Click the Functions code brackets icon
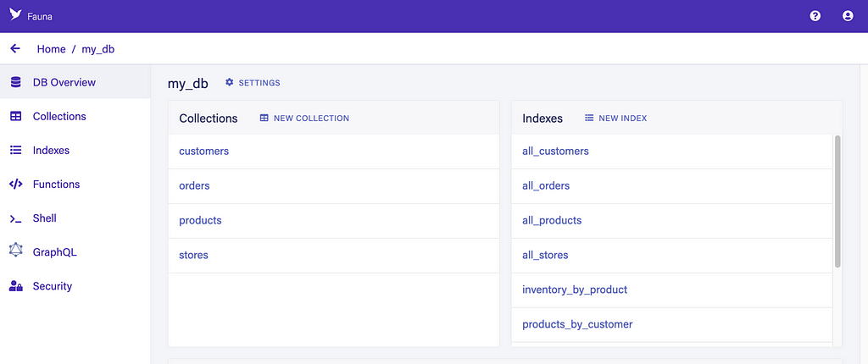The width and height of the screenshot is (868, 364). [x=15, y=185]
